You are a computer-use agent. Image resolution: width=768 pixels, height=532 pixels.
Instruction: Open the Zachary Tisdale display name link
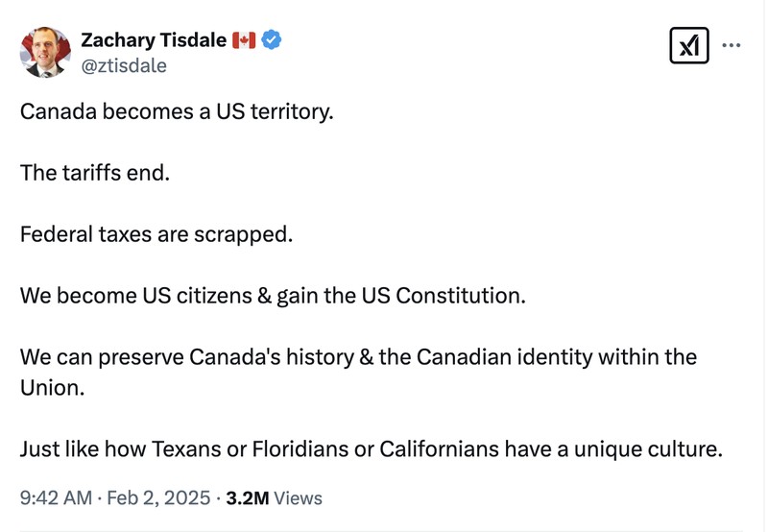(154, 40)
